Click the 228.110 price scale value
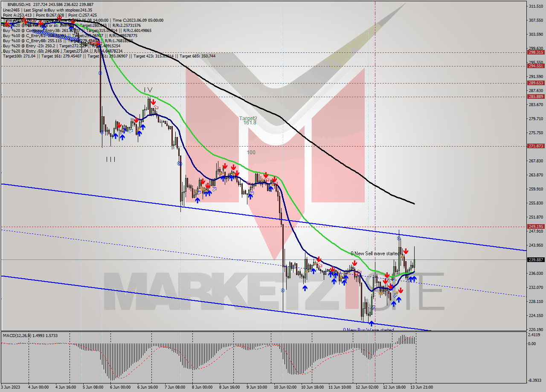 tap(535, 302)
